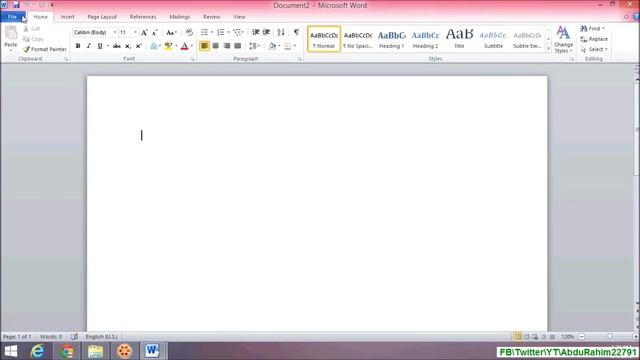The image size is (640, 360).
Task: Apply text highlight color
Action: click(x=168, y=46)
